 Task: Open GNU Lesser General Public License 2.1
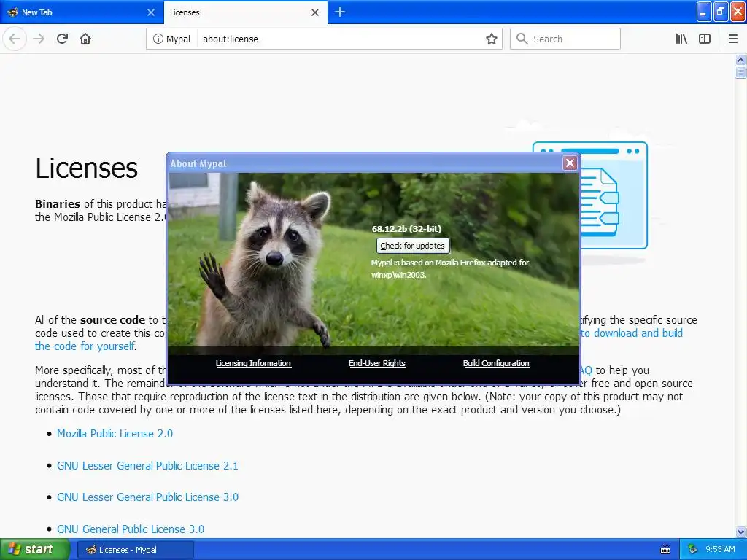pos(147,465)
